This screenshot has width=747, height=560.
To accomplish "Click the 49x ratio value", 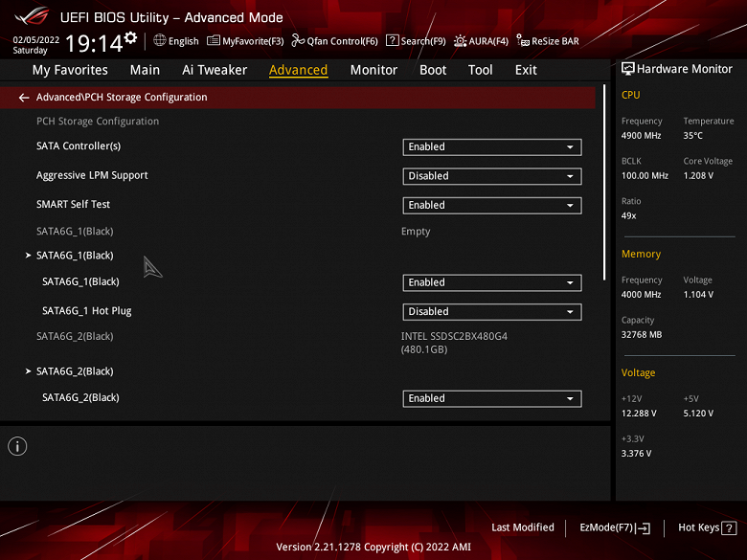I will (628, 215).
